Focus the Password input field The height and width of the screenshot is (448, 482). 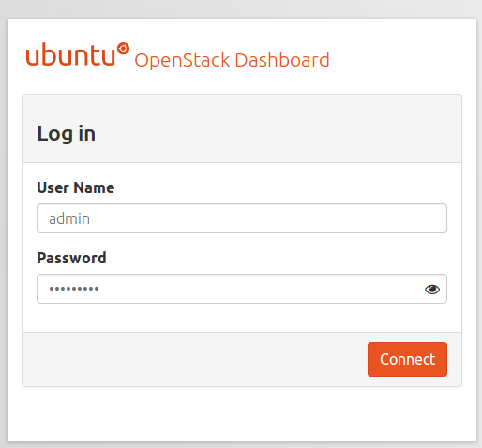[242, 289]
